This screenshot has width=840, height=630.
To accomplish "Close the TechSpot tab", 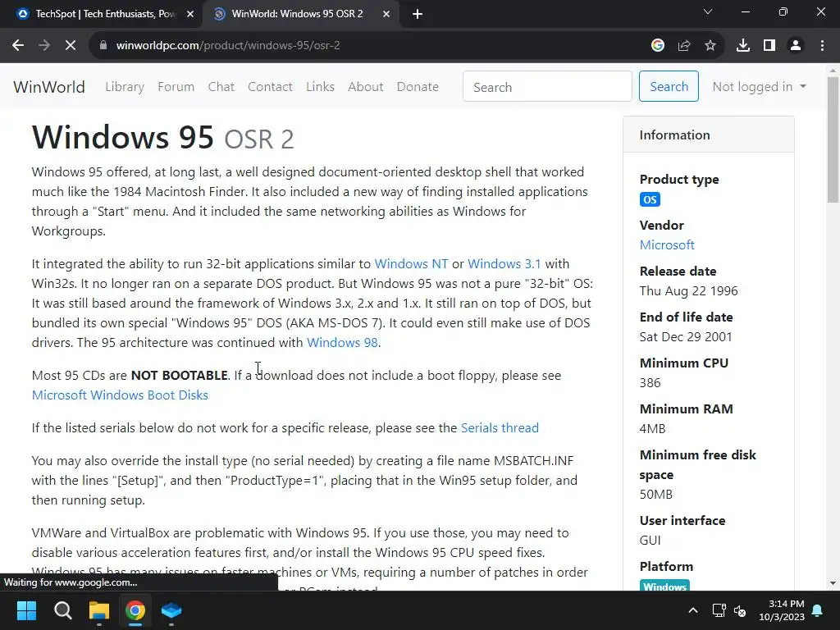I will 190,14.
